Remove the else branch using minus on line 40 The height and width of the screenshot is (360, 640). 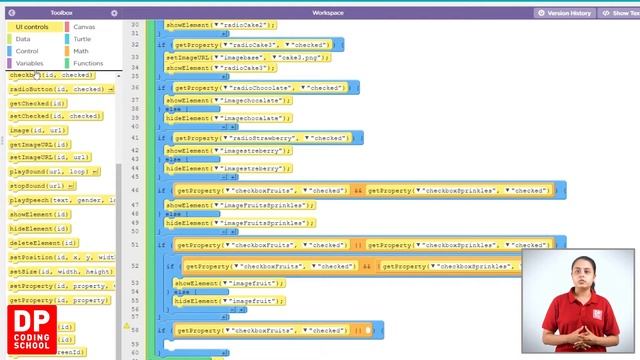click(x=224, y=127)
